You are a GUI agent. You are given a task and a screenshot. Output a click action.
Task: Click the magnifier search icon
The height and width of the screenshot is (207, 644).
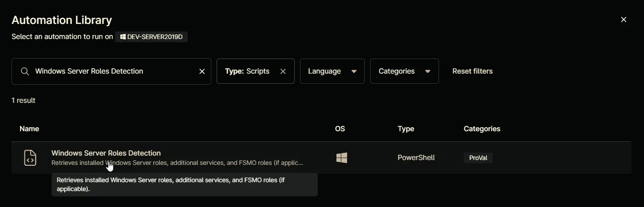click(x=25, y=71)
